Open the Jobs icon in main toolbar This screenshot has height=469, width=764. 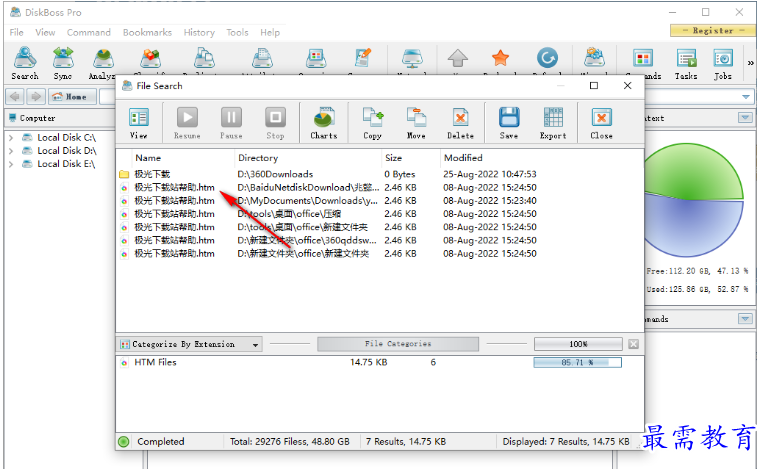[x=723, y=63]
